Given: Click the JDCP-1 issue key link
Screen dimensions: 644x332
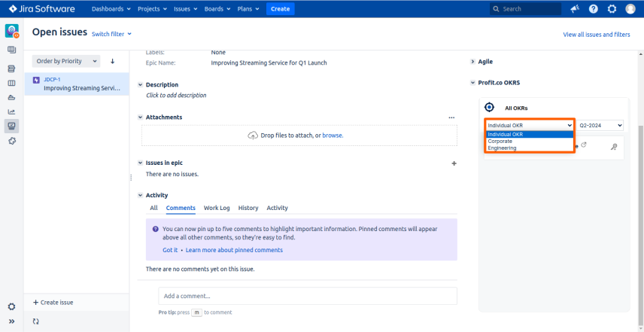Looking at the screenshot, I should coord(52,80).
